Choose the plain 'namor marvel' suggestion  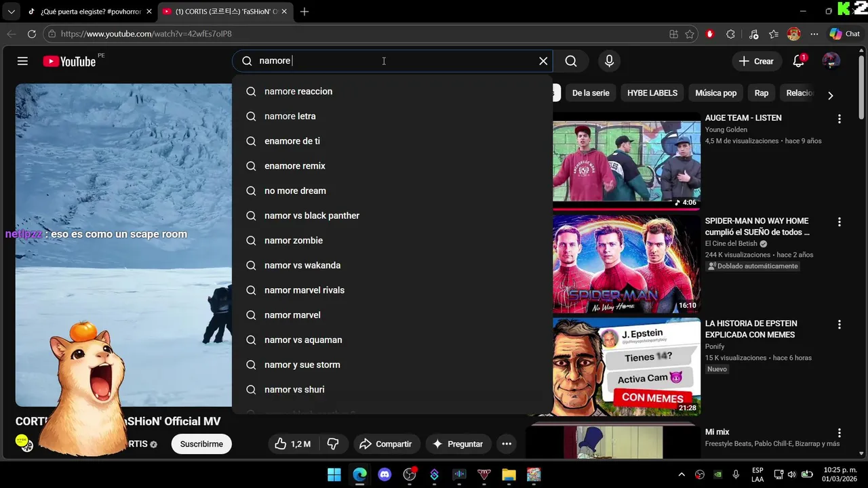[392, 315]
